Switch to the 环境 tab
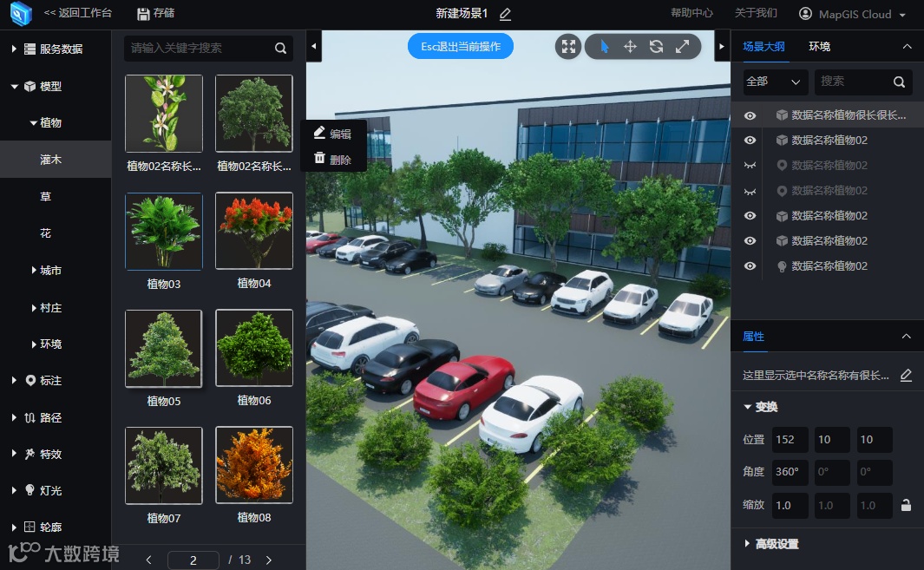The width and height of the screenshot is (924, 570). pyautogui.click(x=819, y=47)
